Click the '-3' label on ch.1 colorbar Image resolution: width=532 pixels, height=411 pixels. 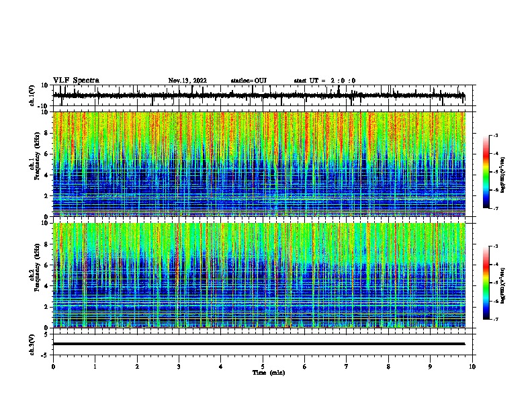(x=495, y=136)
